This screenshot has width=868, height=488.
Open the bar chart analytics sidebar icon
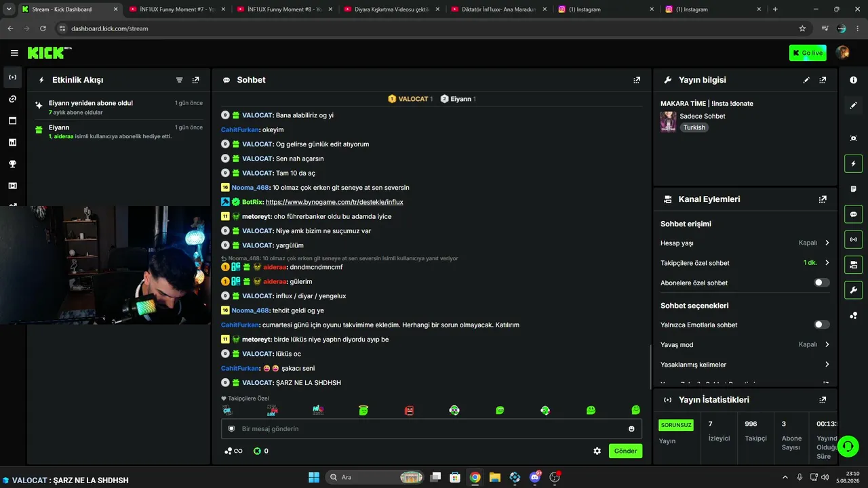click(12, 142)
